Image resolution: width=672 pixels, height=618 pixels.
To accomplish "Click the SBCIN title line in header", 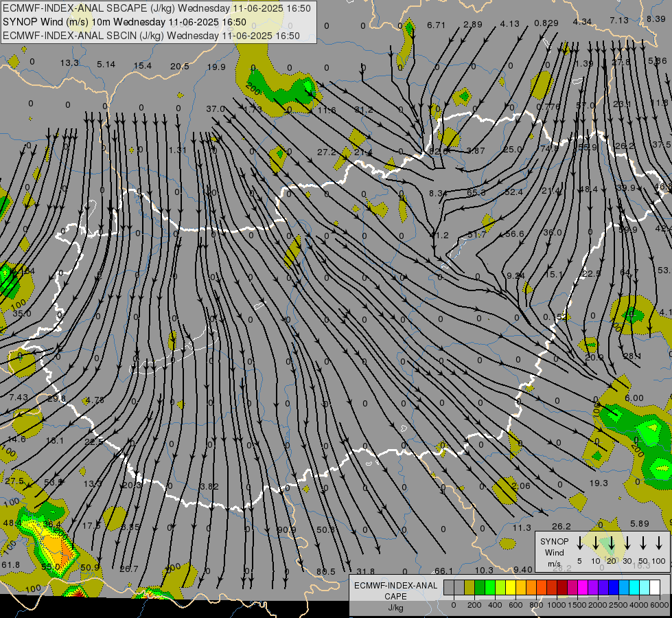I will (151, 36).
